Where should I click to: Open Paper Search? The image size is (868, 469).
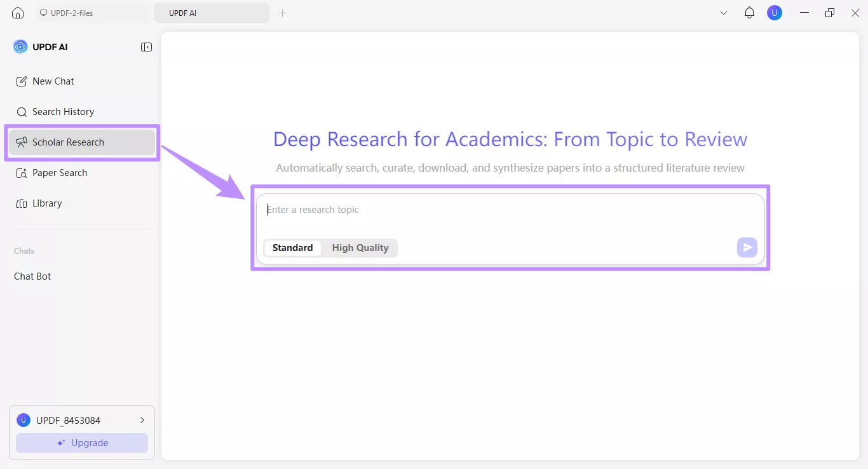tap(82, 173)
